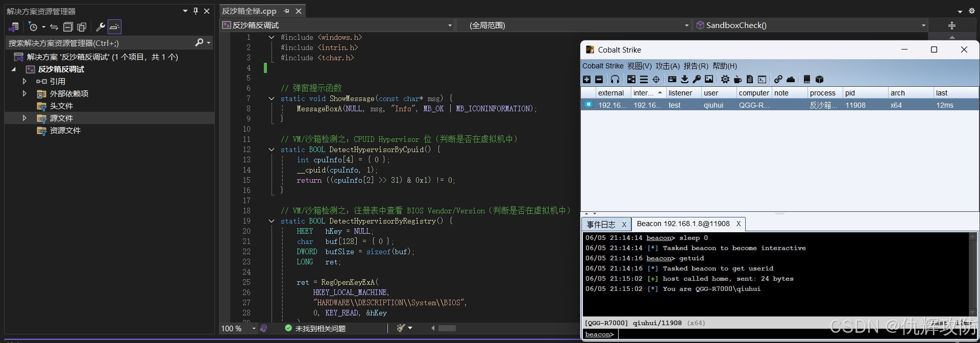Screen dimensions: 980x343
Task: Select the 头文件 folder
Action: point(61,106)
